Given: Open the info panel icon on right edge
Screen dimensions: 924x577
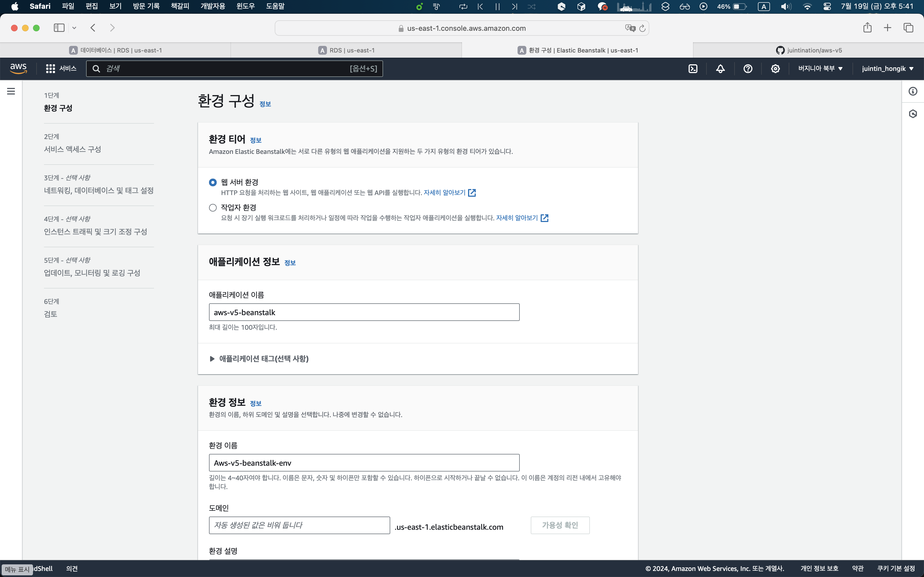Looking at the screenshot, I should point(912,91).
